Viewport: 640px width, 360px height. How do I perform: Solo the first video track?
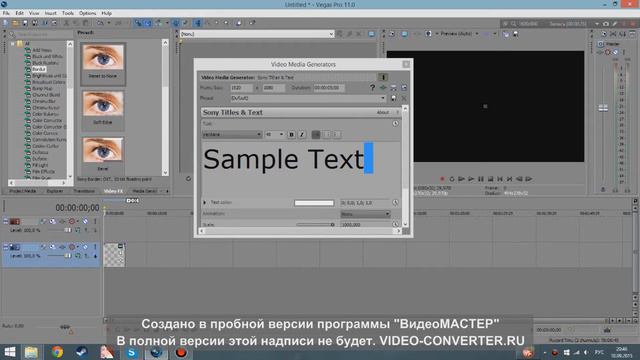tap(95, 221)
